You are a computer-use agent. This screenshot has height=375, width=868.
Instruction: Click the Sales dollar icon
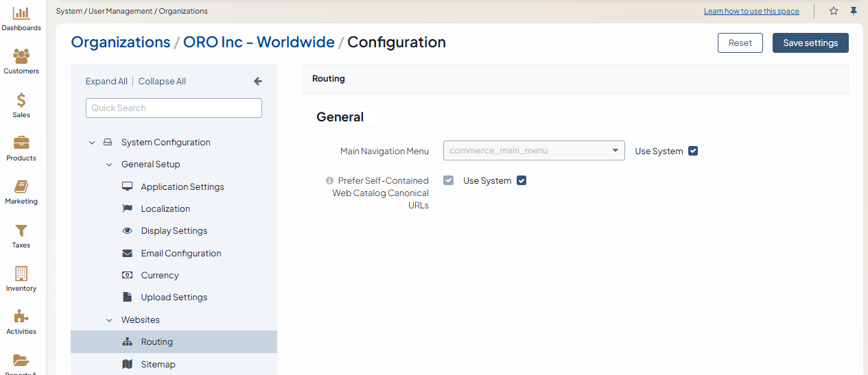(x=21, y=100)
